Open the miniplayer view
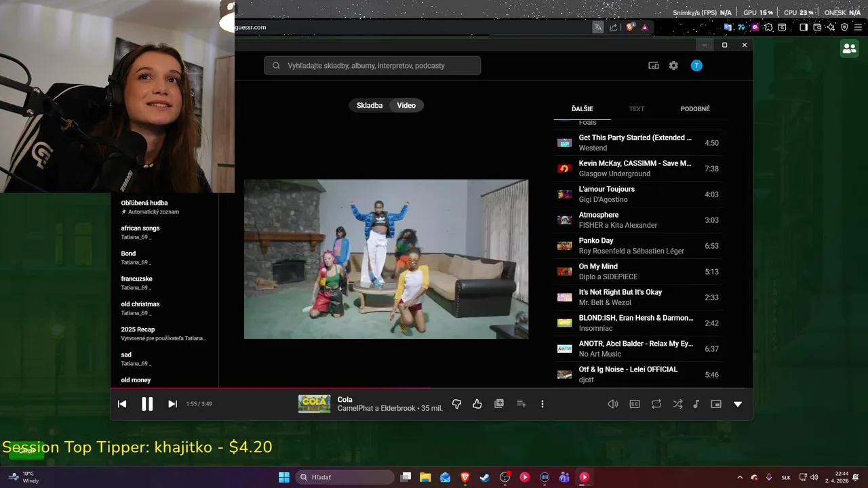The width and height of the screenshot is (868, 488). pos(716,404)
